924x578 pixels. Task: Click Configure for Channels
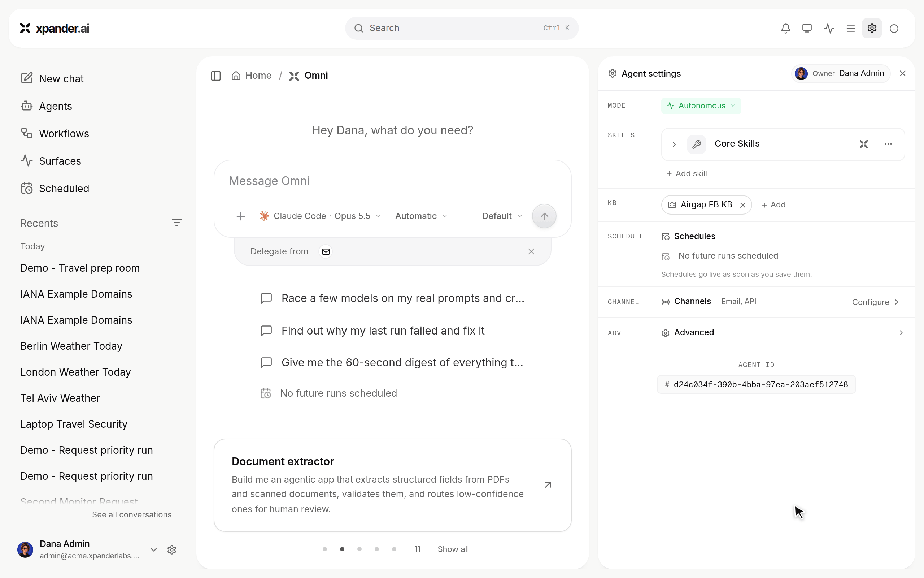tap(875, 302)
